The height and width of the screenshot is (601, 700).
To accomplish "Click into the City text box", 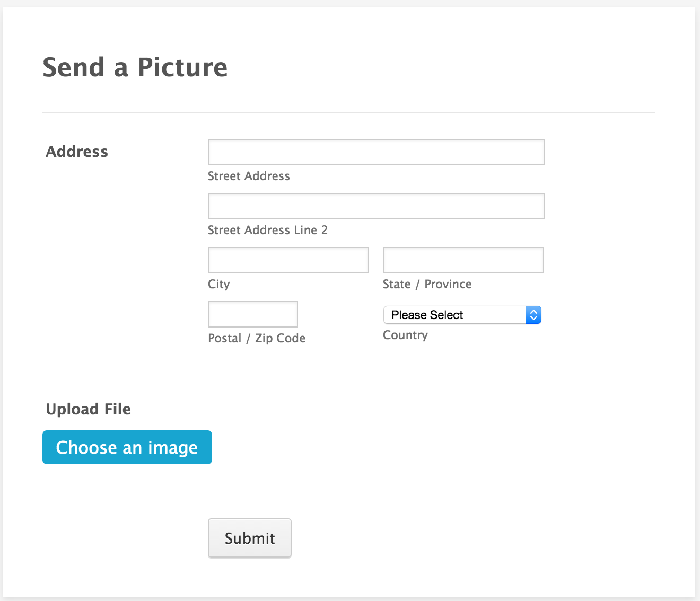I will click(288, 260).
